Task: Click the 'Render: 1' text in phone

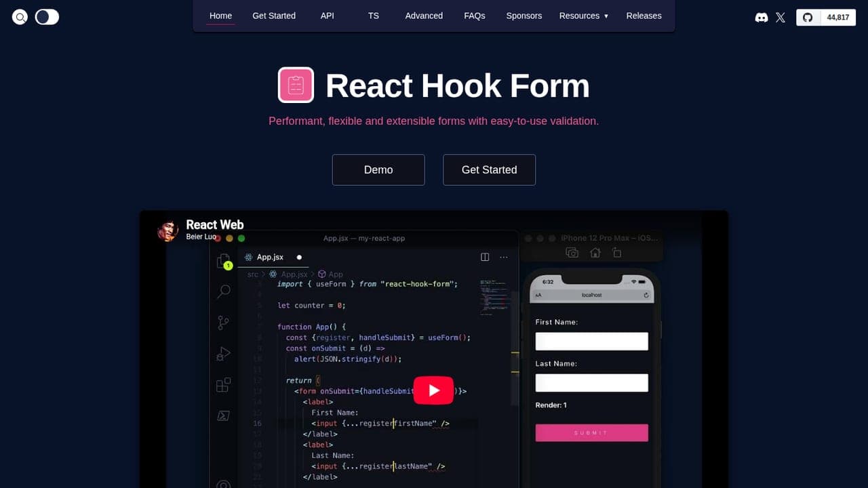Action: coord(551,405)
